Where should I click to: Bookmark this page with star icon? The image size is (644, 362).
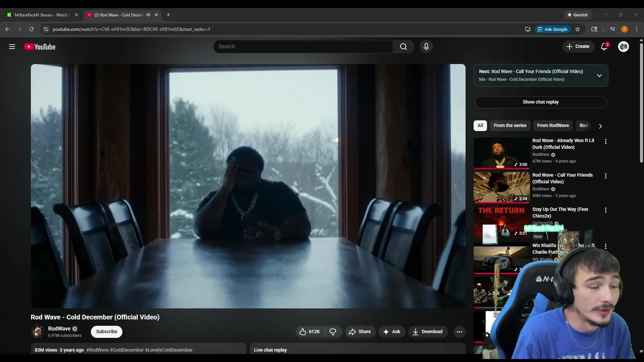578,29
